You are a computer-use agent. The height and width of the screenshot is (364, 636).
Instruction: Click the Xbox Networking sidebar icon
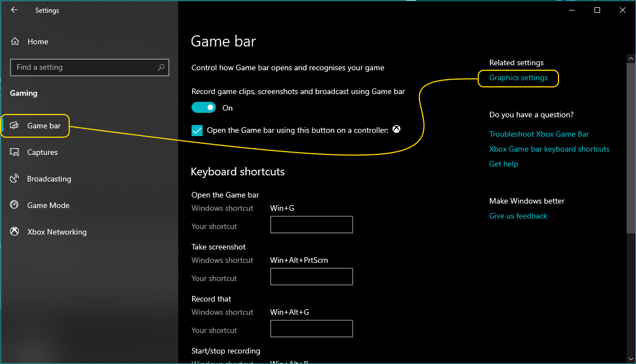[14, 231]
